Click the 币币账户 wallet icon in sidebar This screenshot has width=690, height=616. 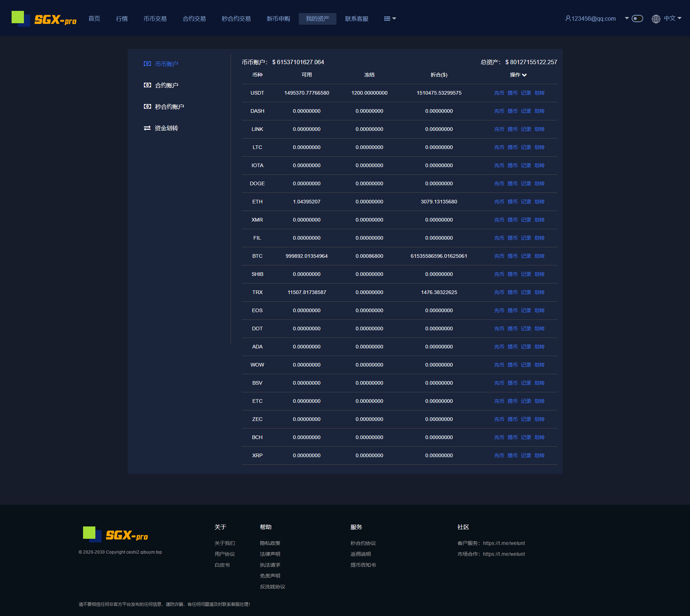click(147, 64)
